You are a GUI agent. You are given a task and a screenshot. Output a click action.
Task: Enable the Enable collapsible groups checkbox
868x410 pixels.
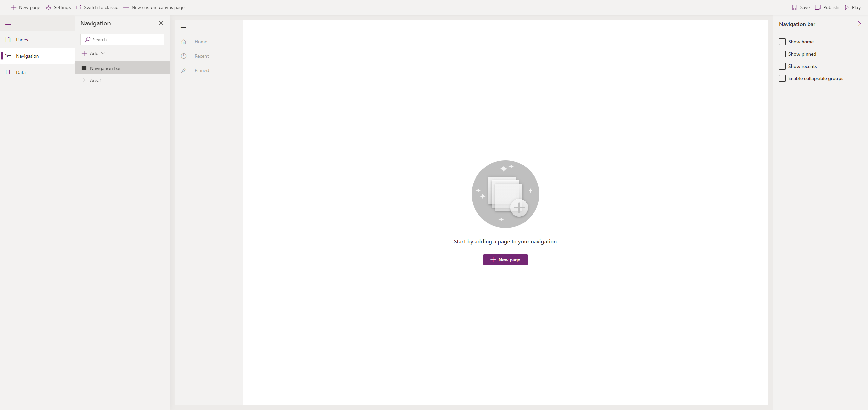(x=782, y=78)
